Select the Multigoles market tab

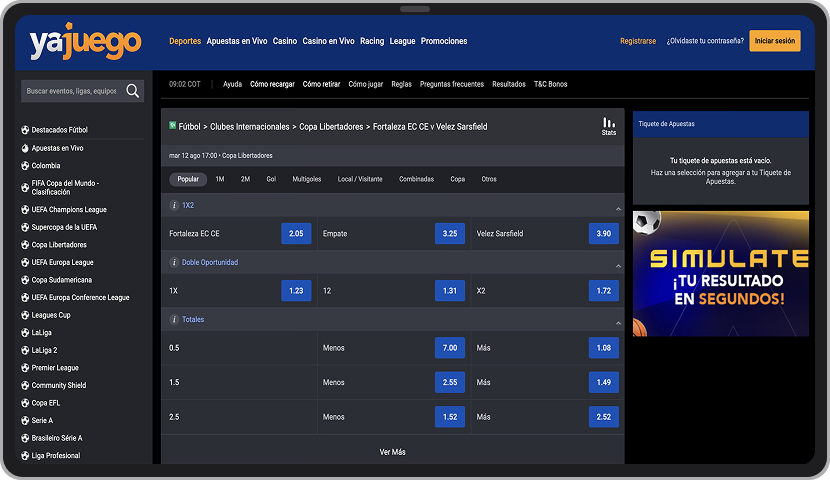click(x=306, y=179)
